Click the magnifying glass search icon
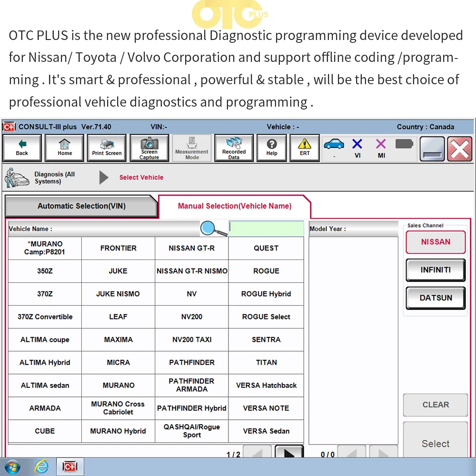The width and height of the screenshot is (476, 476). (x=213, y=228)
